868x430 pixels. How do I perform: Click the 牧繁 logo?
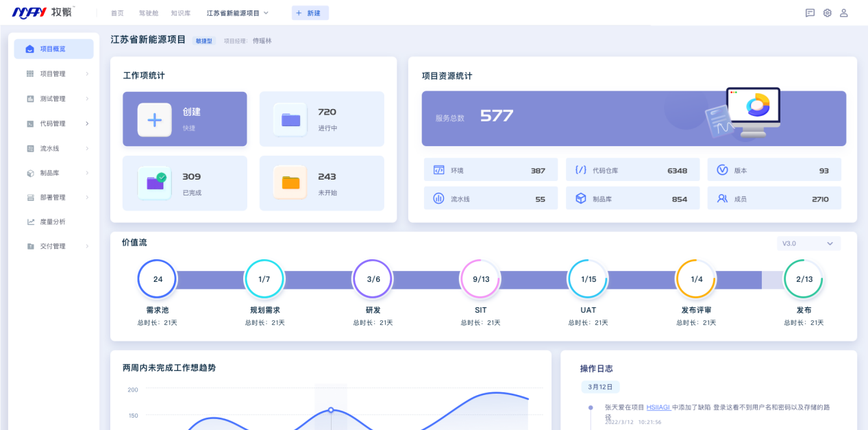[x=43, y=12]
